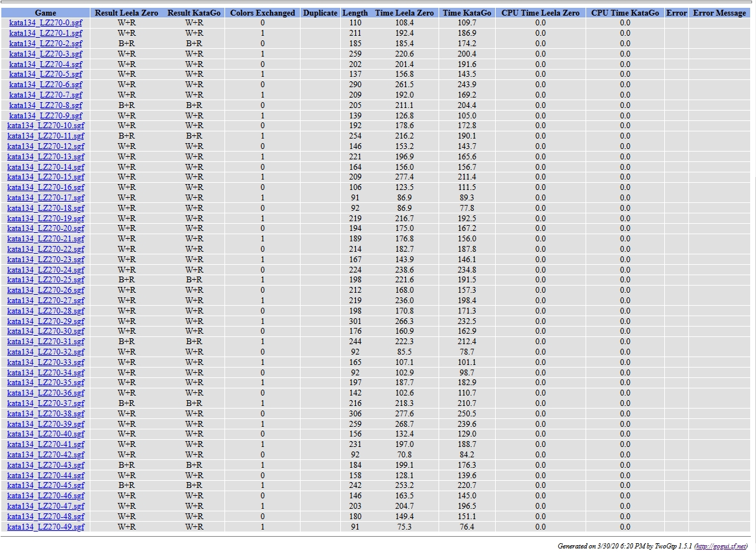Open the kata134_LZ270-17.sgf game link
Viewport: 756px width, 553px height.
[x=46, y=198]
